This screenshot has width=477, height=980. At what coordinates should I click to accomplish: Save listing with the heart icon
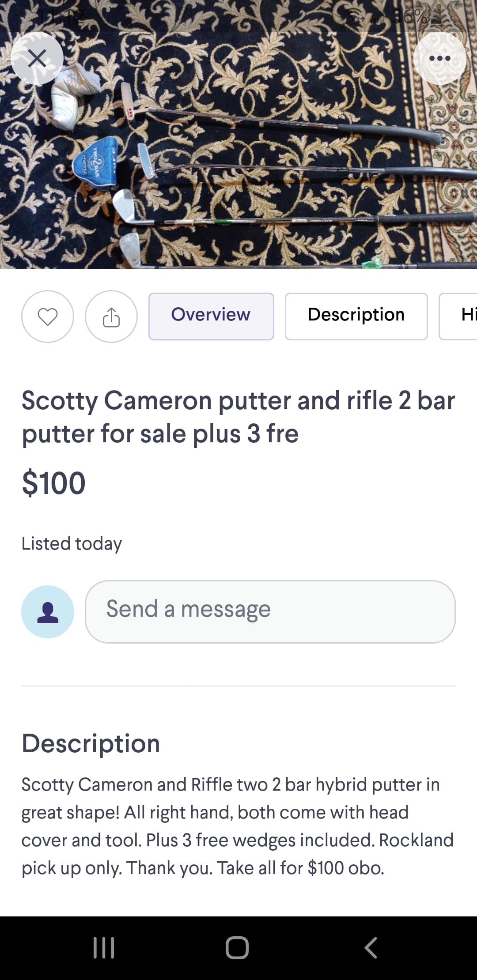(x=48, y=317)
